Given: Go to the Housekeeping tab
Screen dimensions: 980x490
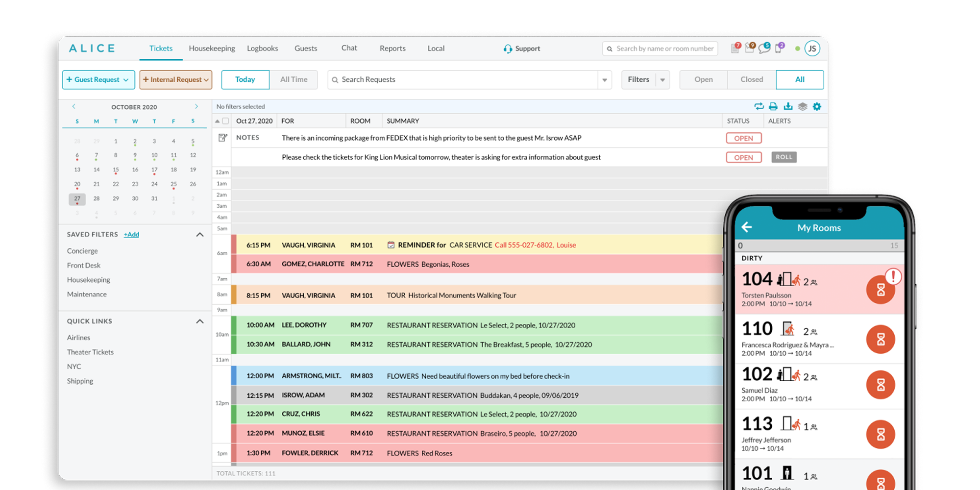Looking at the screenshot, I should [212, 49].
